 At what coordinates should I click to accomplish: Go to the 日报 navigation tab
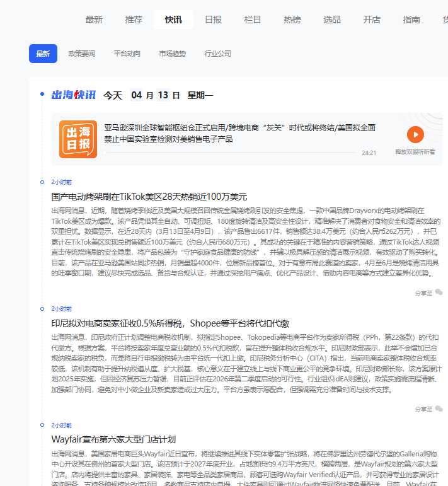tap(213, 20)
